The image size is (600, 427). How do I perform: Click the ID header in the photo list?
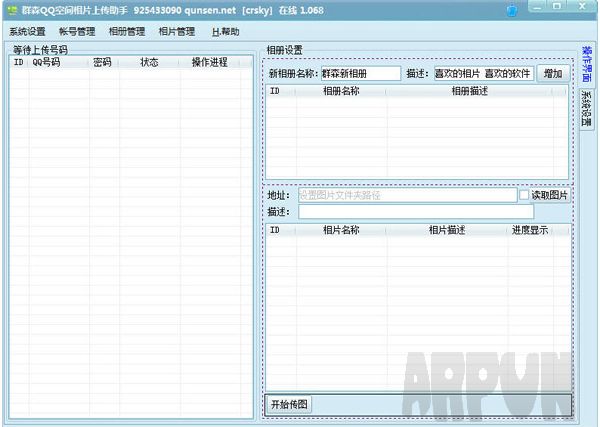(x=280, y=230)
